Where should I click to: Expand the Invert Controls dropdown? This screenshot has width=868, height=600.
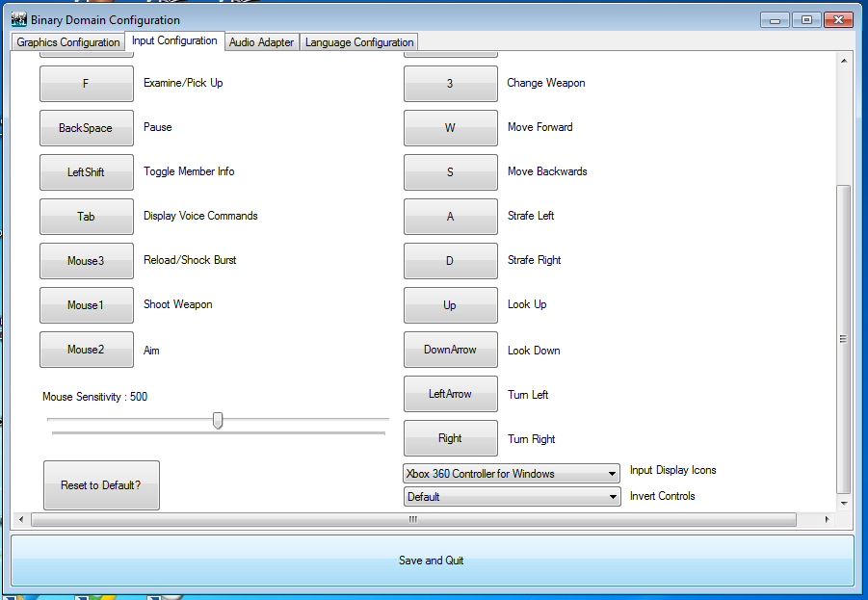(x=511, y=497)
